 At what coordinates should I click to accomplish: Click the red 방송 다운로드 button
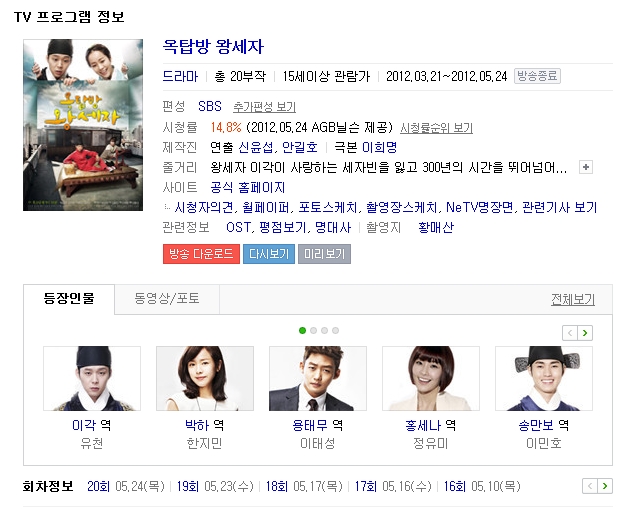tap(201, 254)
